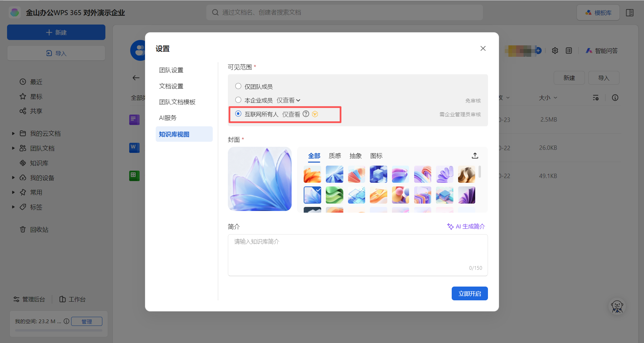The height and width of the screenshot is (343, 644).
Task: Click the green spreadsheet file icon
Action: click(x=135, y=176)
